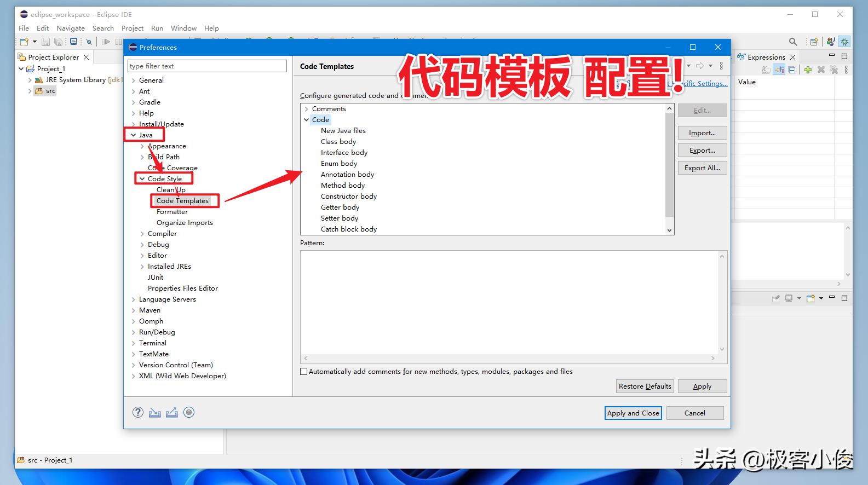
Task: Click the Oomph preference recorder icon
Action: (x=189, y=412)
